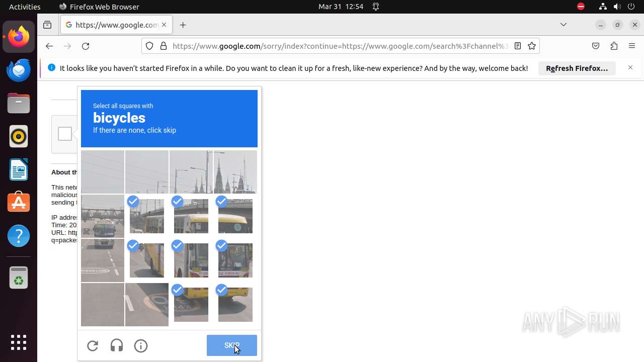This screenshot has width=644, height=362.
Task: Deselect the bottom-row tile with the yellow bus bumper
Action: 191,305
